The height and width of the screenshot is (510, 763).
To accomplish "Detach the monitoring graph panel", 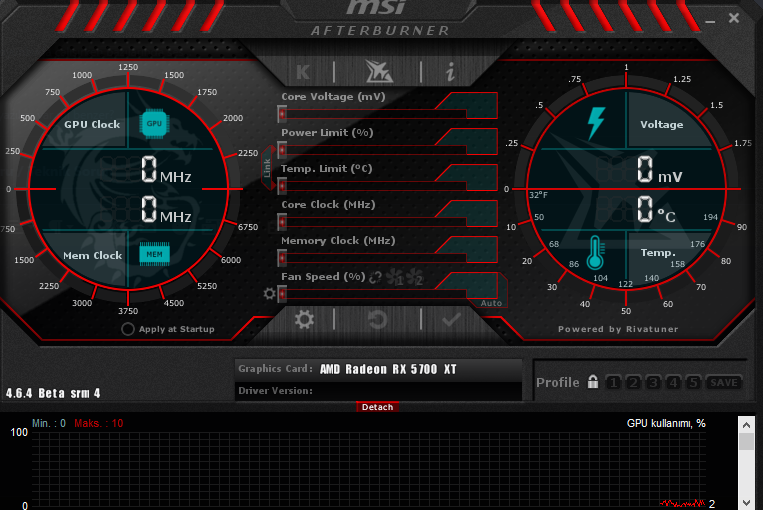I will point(378,407).
